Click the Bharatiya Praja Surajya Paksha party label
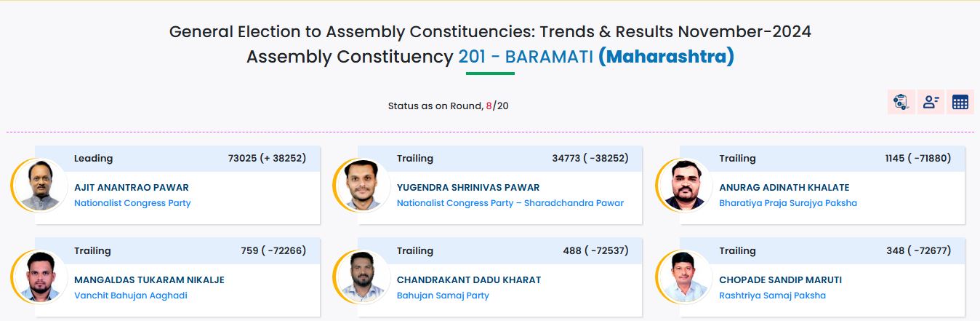980x321 pixels. point(788,203)
